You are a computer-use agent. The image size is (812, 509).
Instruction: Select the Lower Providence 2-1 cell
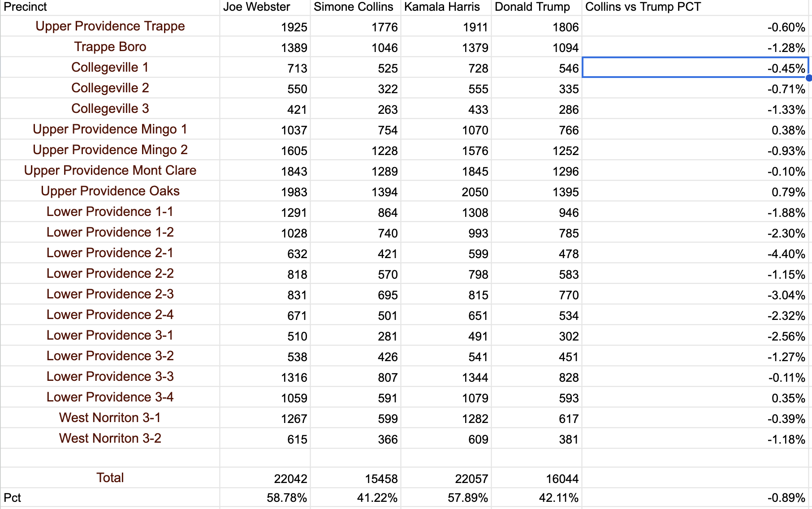(110, 253)
